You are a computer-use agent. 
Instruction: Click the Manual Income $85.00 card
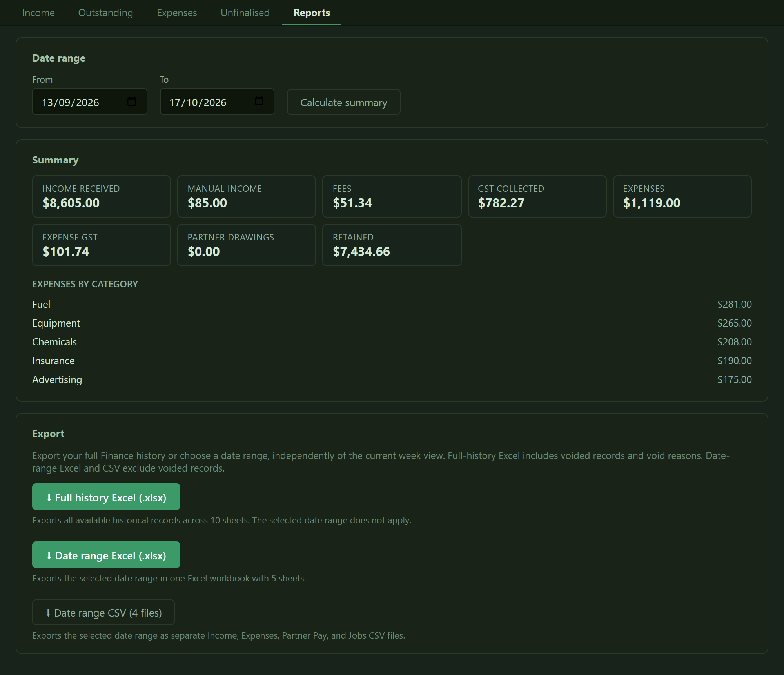(x=247, y=196)
